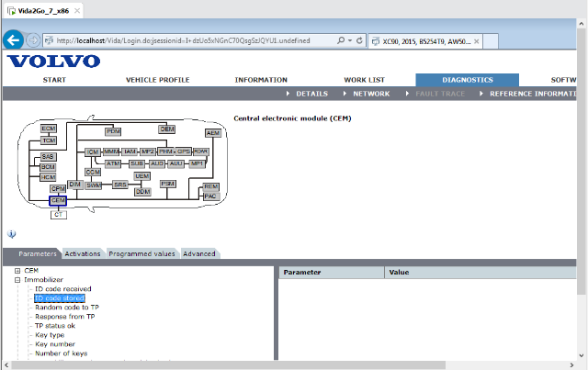Select the XC90 2015 browser tab
588x370 pixels.
pos(426,41)
